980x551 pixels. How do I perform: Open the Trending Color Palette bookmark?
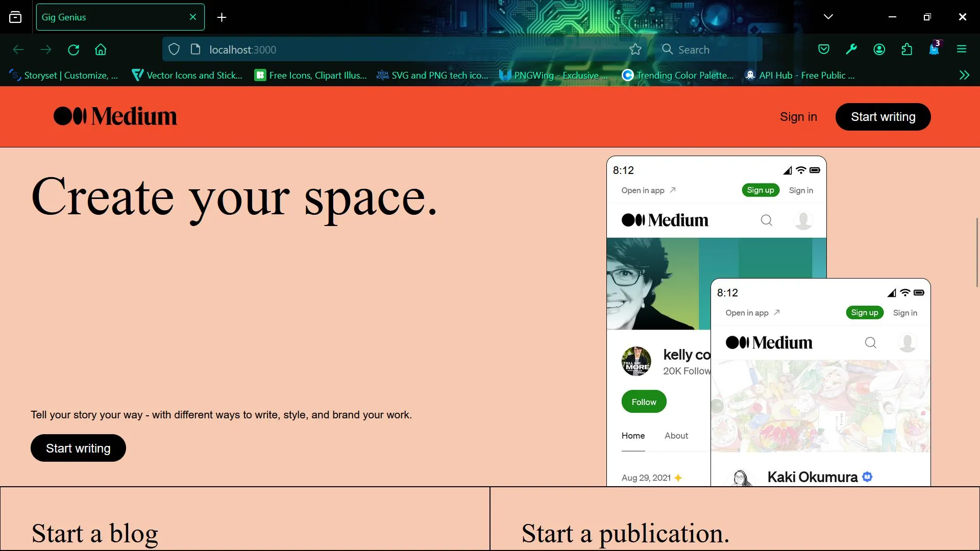click(678, 75)
